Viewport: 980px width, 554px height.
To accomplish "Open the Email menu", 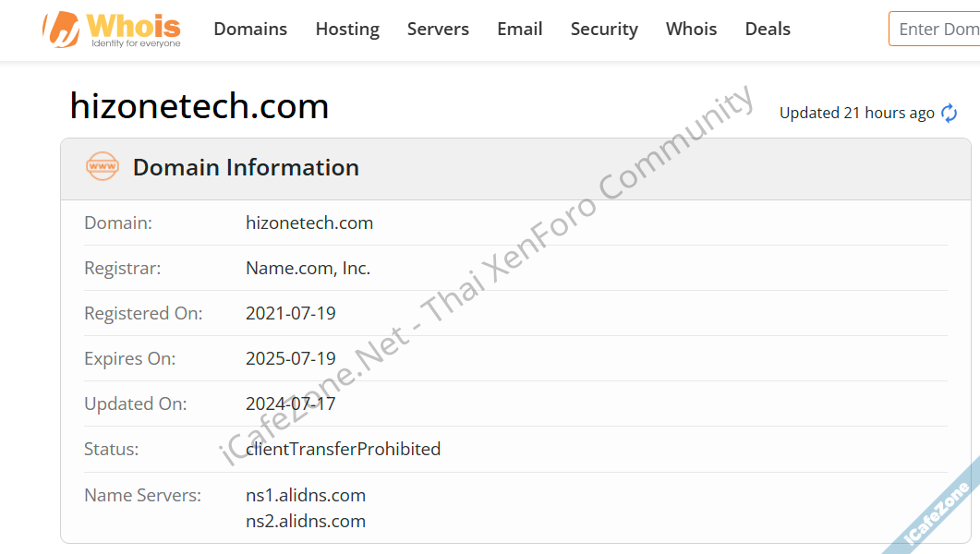I will point(520,30).
